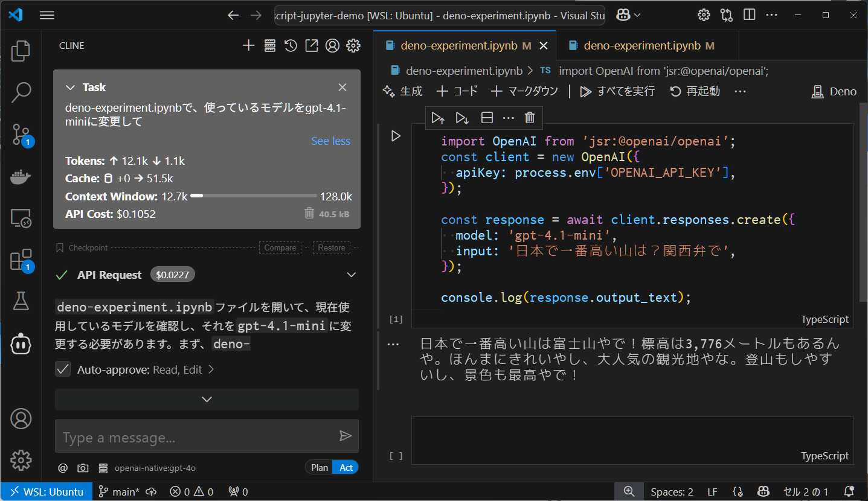Click the See less link
Viewport: 868px width, 501px height.
click(330, 141)
